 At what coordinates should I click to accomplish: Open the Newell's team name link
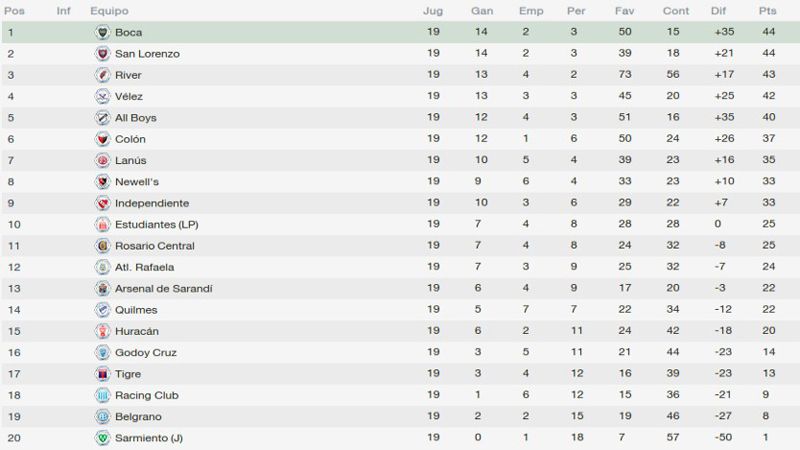click(137, 182)
